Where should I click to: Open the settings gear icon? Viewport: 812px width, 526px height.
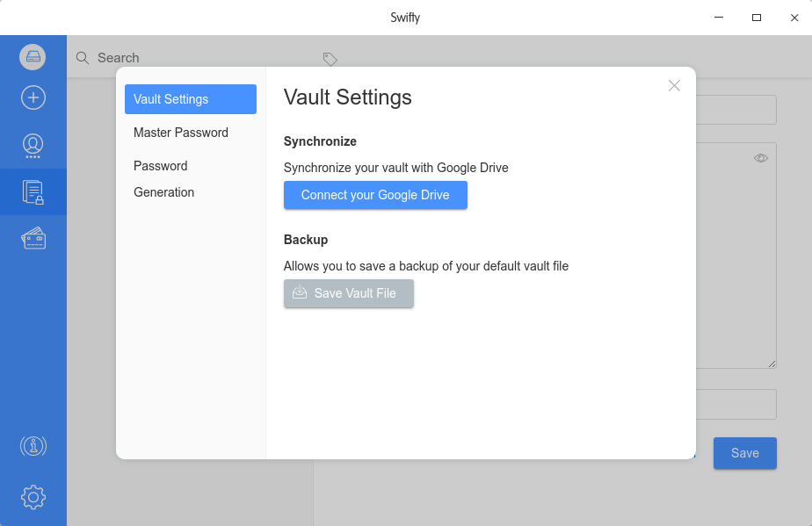33,497
